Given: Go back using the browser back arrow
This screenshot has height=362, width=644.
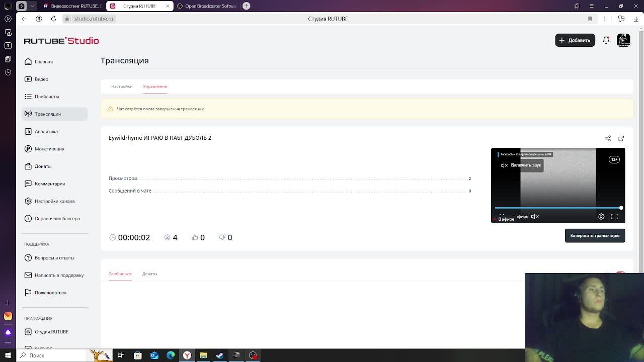Looking at the screenshot, I should (24, 19).
